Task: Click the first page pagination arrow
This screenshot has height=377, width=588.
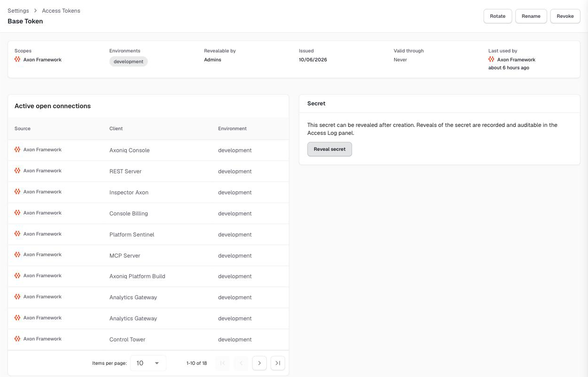Action: [x=222, y=363]
